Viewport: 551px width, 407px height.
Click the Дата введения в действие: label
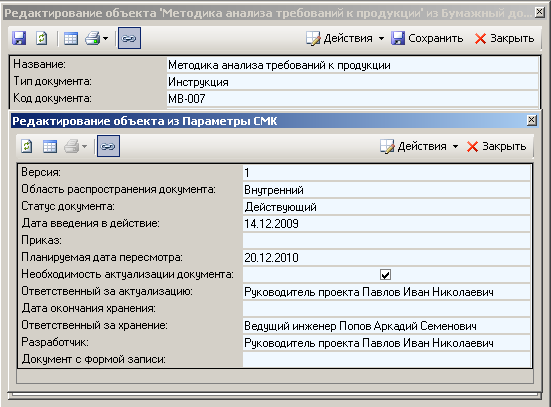(90, 223)
